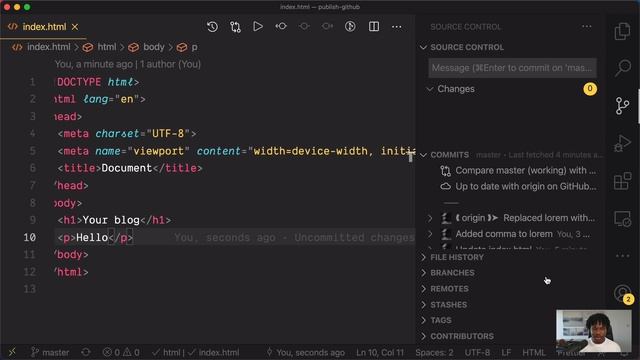The image size is (640, 360).
Task: Click 'You, seconds ago' blame in status bar
Action: [x=306, y=352]
